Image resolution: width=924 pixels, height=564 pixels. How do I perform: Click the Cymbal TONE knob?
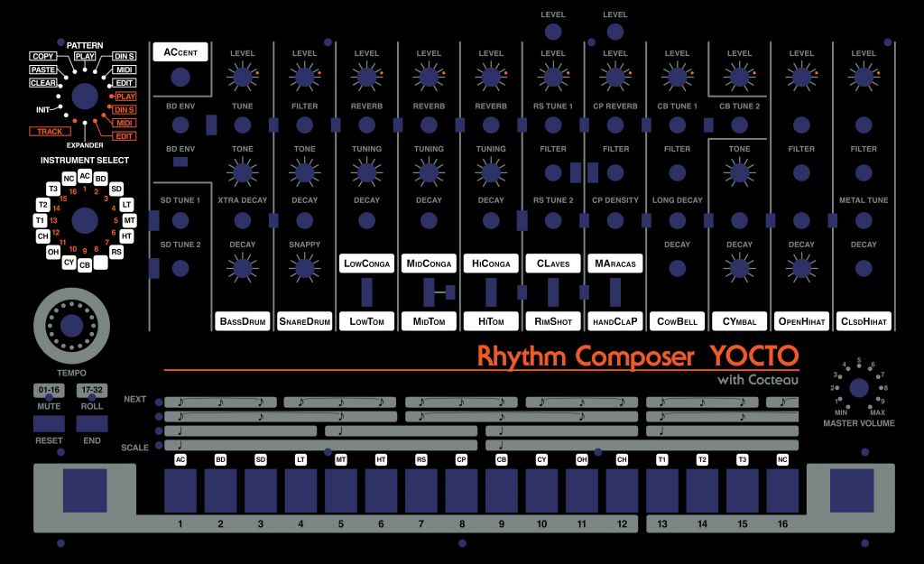pos(740,172)
